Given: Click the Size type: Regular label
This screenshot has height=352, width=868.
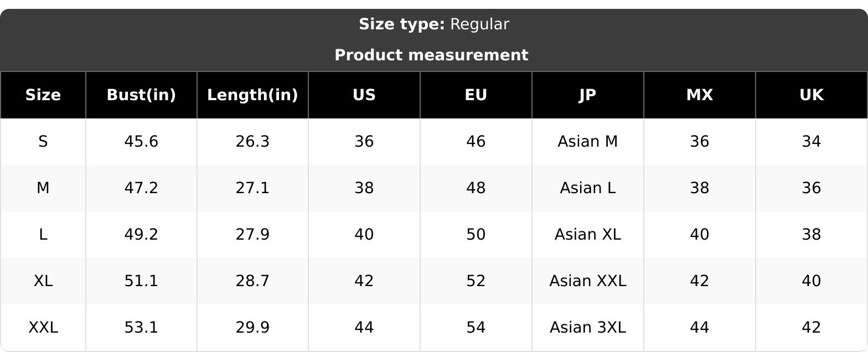Looking at the screenshot, I should coord(434,24).
